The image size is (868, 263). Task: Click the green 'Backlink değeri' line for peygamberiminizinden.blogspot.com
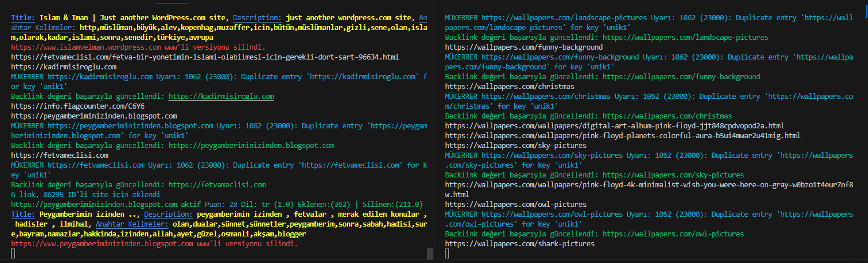173,146
